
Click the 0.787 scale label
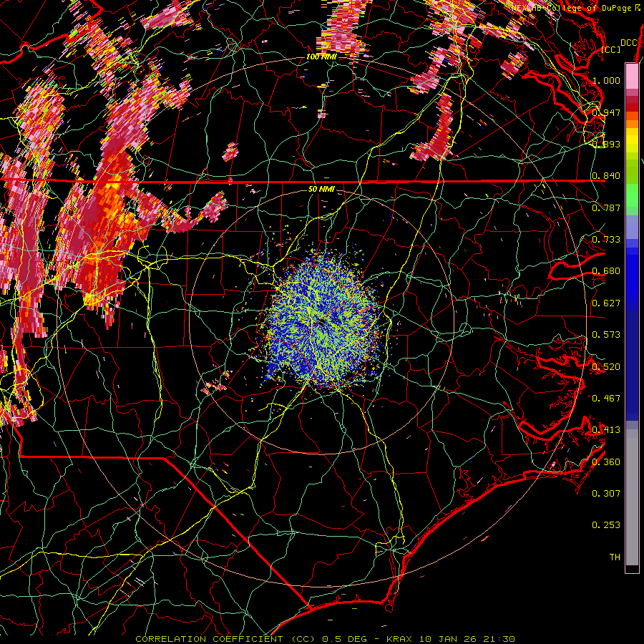pos(606,208)
